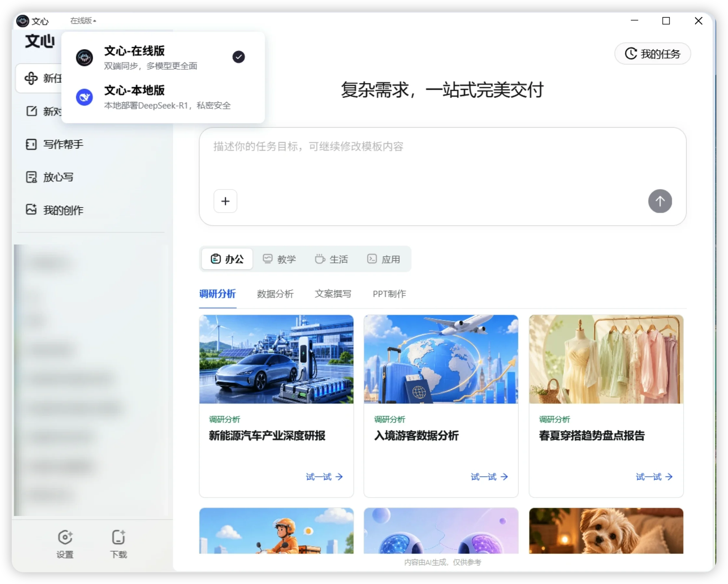Open the electric car thumbnail
This screenshot has height=584, width=728.
276,359
